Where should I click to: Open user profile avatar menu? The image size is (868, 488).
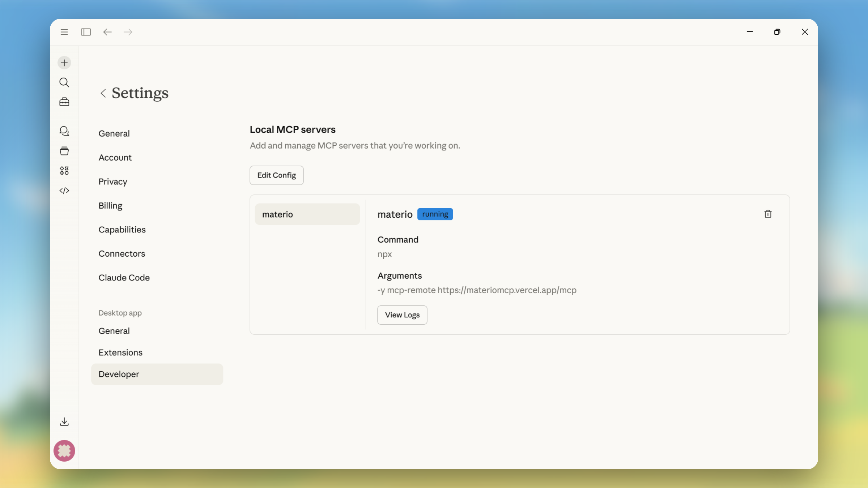tap(64, 450)
